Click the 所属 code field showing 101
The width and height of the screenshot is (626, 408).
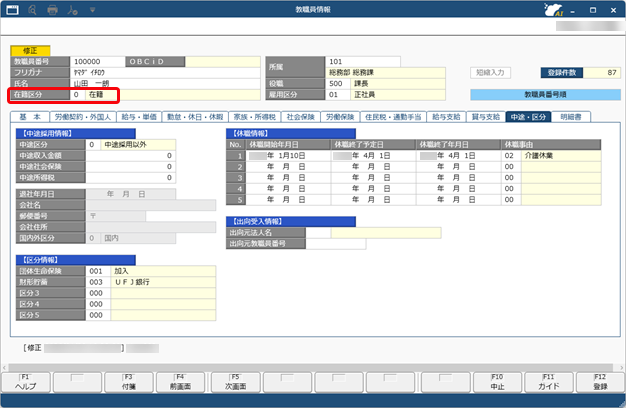363,61
